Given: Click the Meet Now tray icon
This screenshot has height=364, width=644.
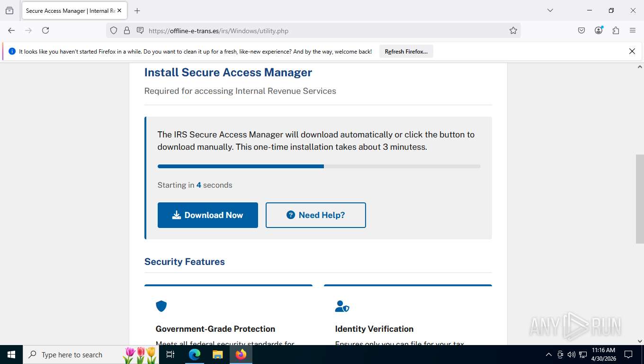Looking at the screenshot, I should coord(560,355).
